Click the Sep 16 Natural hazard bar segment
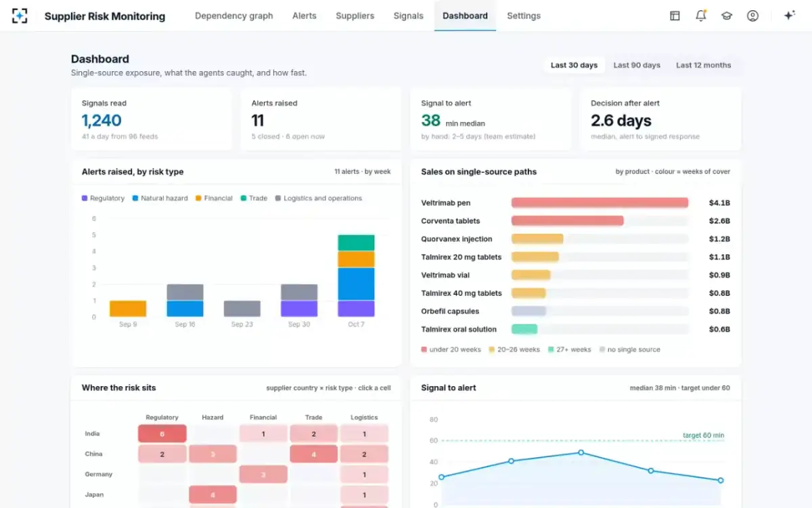The width and height of the screenshot is (812, 508). pos(185,309)
